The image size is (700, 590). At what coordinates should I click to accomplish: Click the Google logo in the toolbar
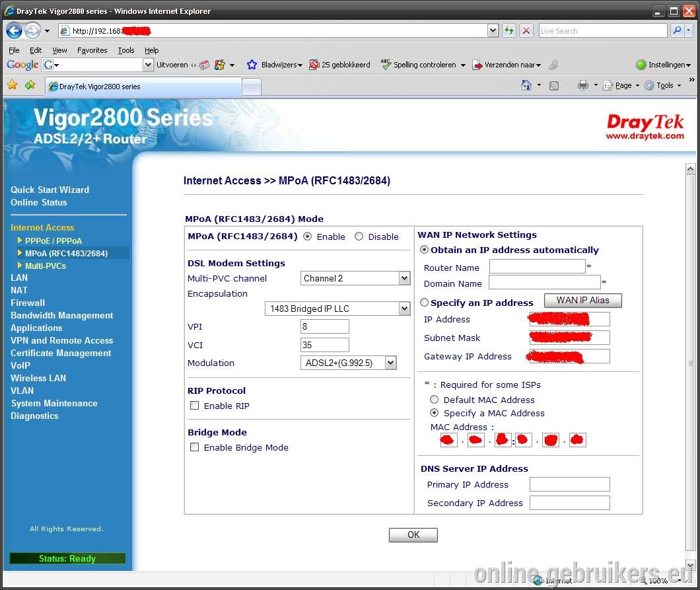coord(22,65)
